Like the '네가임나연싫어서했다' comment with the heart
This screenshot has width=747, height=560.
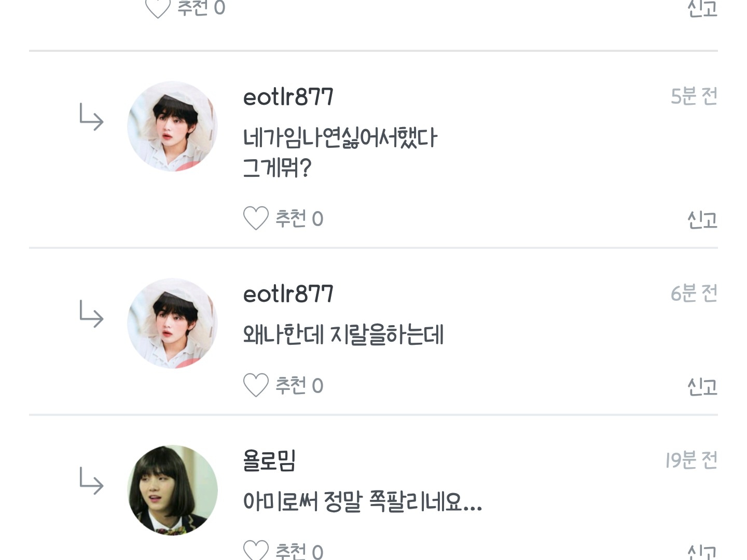(256, 218)
